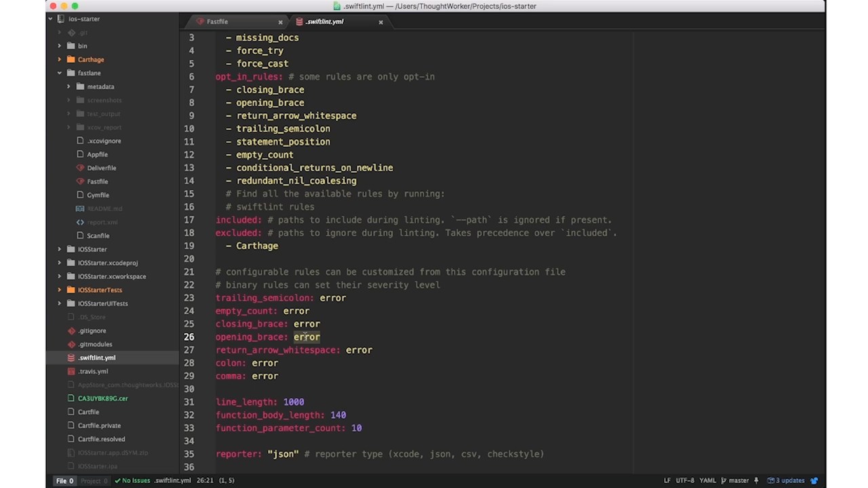The width and height of the screenshot is (868, 488).
Task: Open the 3 updates package indicator
Action: pos(786,481)
